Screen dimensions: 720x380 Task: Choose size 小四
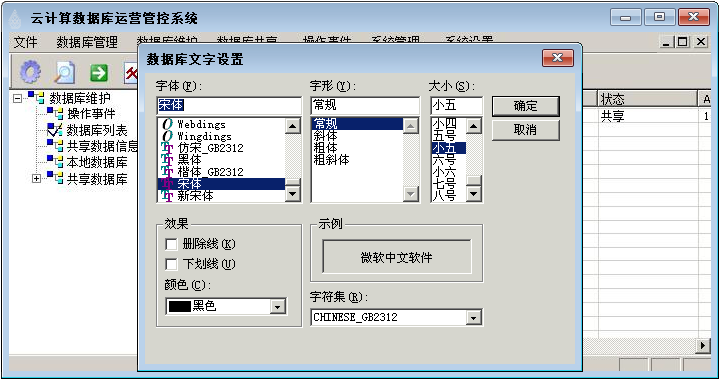click(x=449, y=124)
